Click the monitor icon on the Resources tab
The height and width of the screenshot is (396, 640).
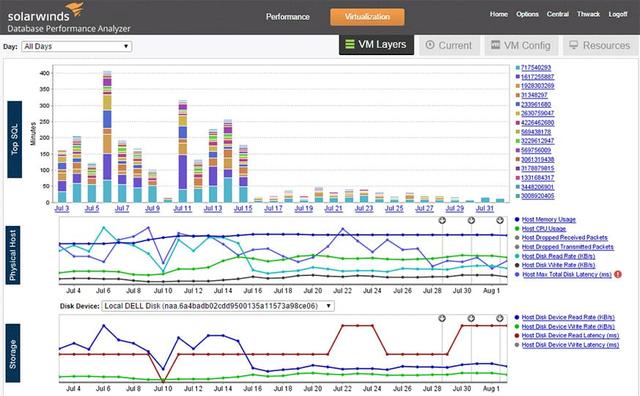point(573,45)
